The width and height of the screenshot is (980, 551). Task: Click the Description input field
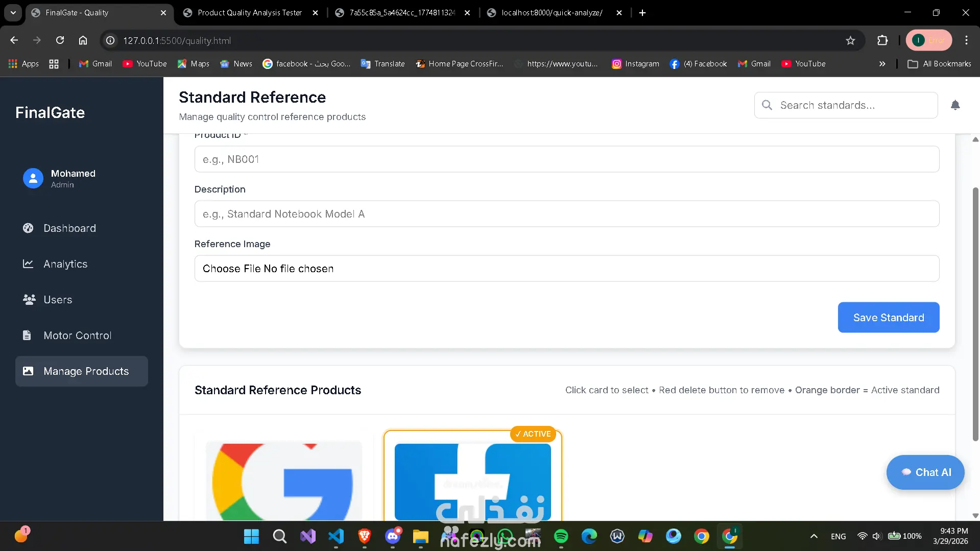pos(567,214)
